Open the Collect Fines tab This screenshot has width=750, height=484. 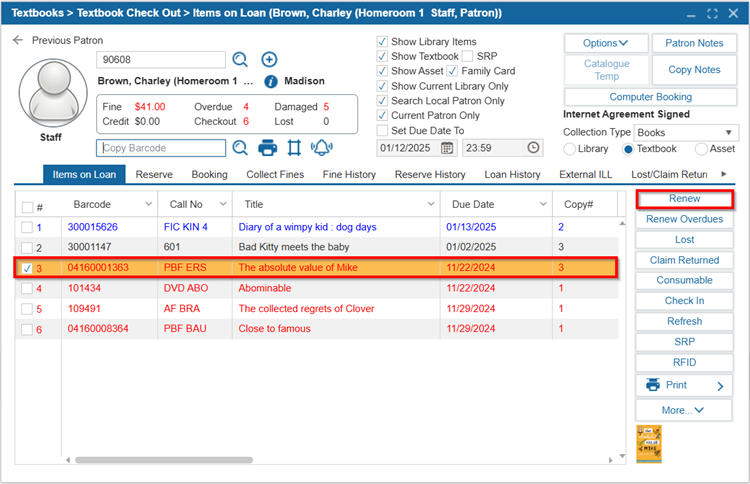coord(275,175)
